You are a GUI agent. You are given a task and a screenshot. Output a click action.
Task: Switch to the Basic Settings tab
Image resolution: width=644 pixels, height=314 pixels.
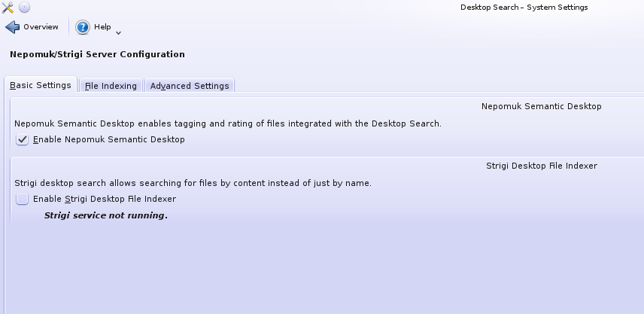40,85
